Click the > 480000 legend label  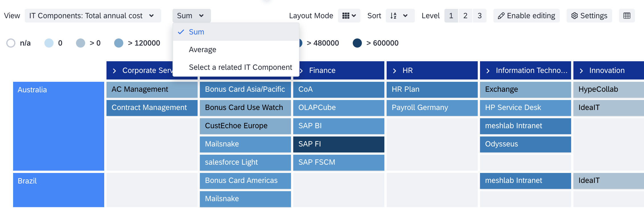click(323, 43)
